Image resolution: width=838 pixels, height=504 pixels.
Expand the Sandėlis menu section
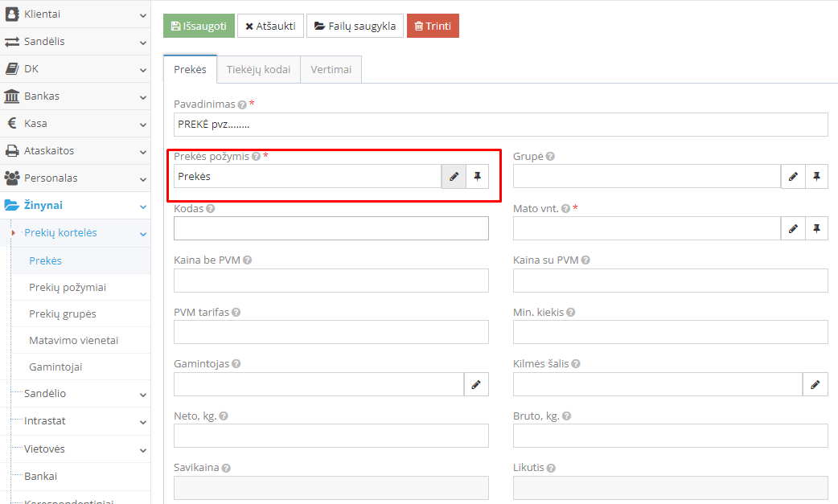click(75, 42)
